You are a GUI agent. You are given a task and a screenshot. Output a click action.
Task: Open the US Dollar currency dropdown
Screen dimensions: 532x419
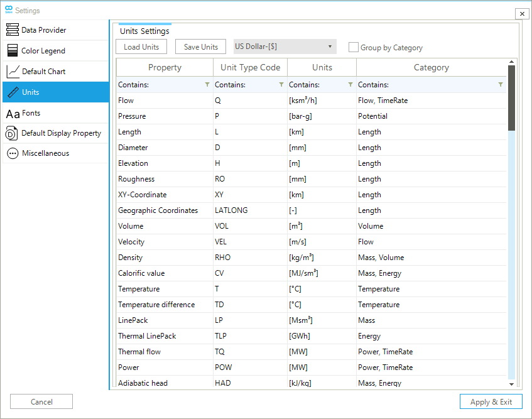(285, 46)
